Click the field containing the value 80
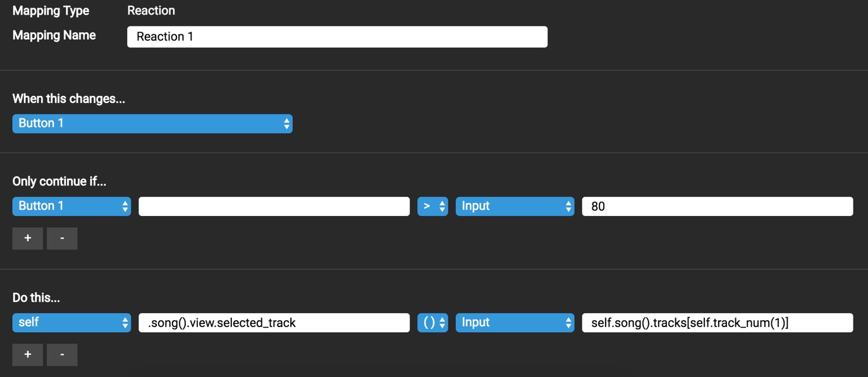 tap(717, 206)
